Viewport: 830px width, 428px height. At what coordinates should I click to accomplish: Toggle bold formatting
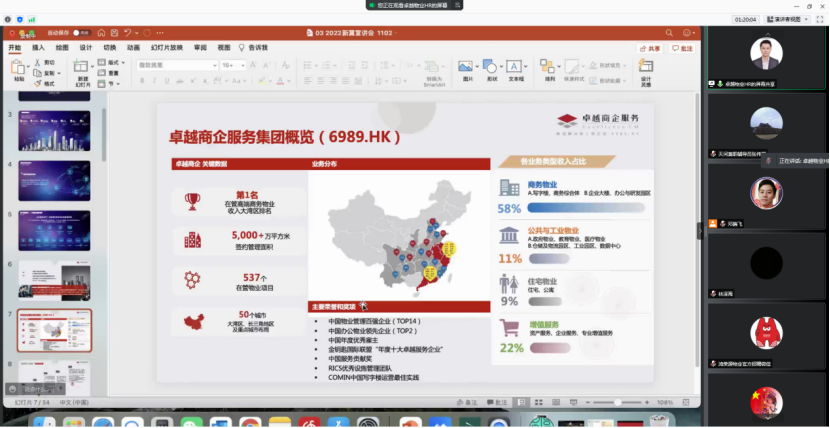[142, 81]
